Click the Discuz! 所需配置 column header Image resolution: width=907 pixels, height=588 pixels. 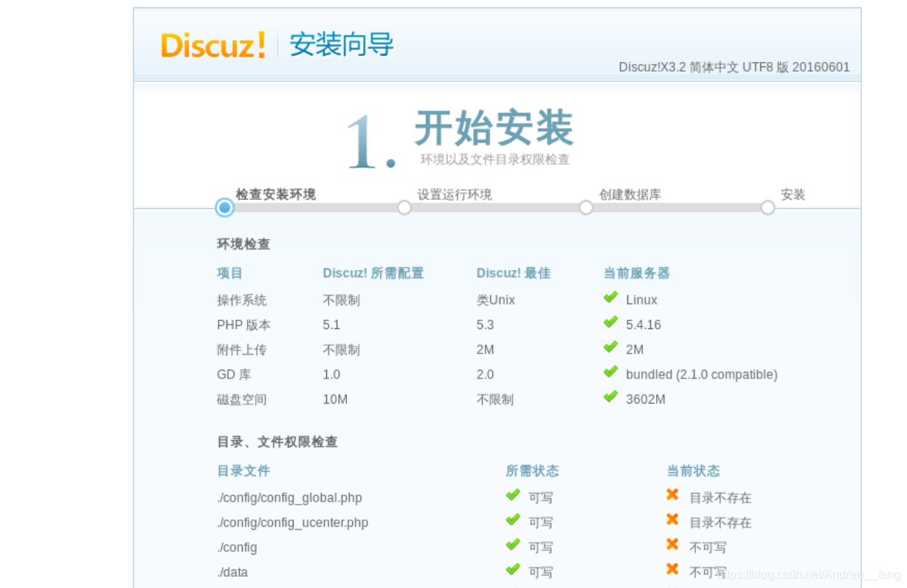373,273
